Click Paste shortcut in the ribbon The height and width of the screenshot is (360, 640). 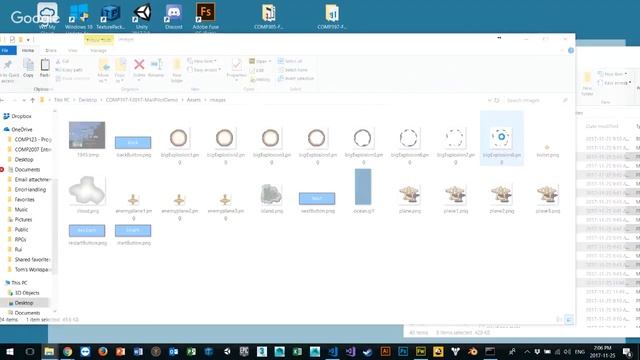73,78
